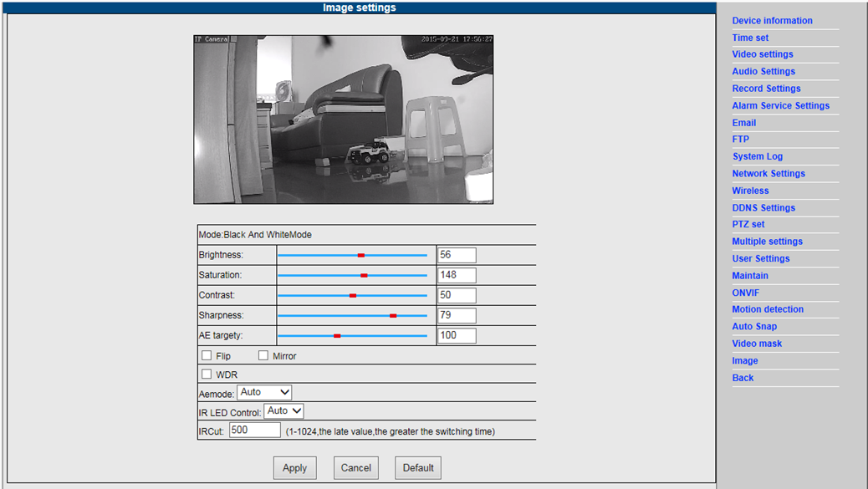
Task: Click the Contrast slider handle
Action: coord(353,295)
